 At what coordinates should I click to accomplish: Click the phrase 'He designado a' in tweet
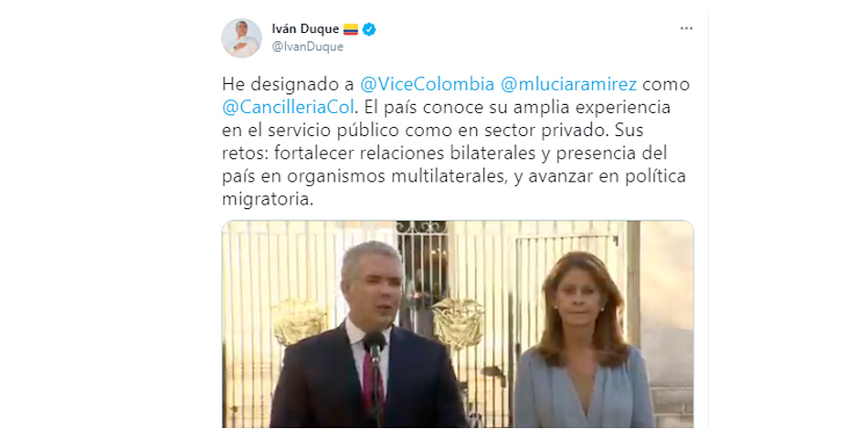[288, 84]
